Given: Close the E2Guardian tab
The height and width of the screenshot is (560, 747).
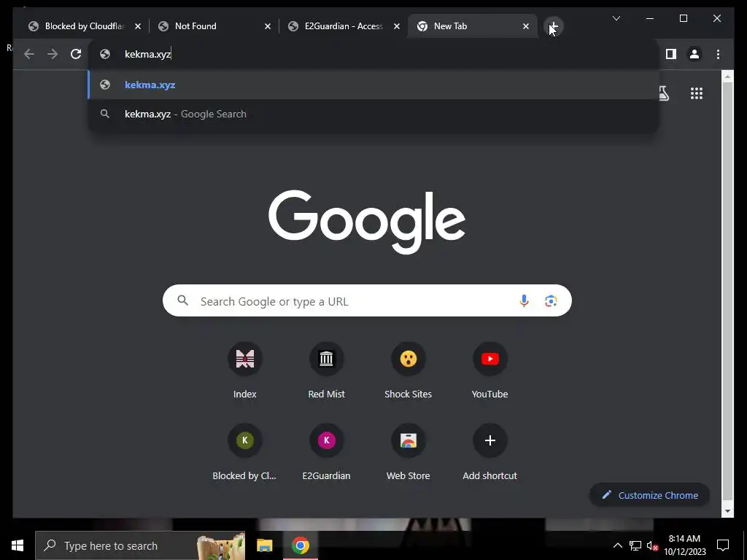Looking at the screenshot, I should (397, 26).
